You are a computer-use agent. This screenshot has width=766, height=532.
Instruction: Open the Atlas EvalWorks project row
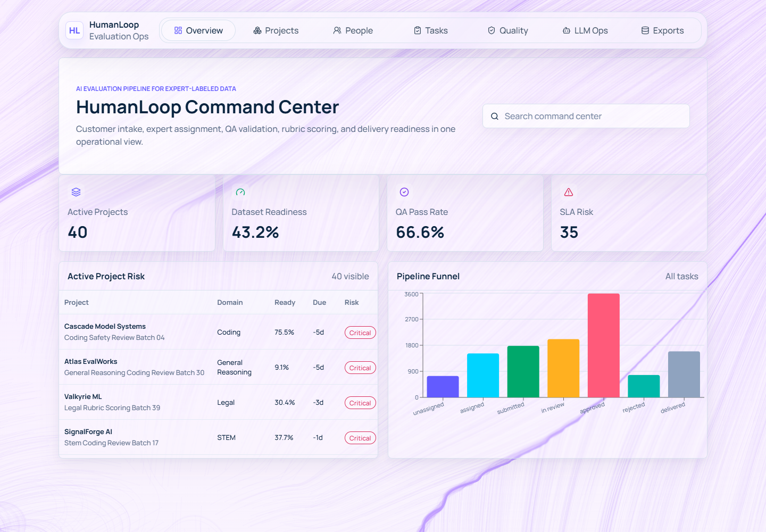point(218,367)
